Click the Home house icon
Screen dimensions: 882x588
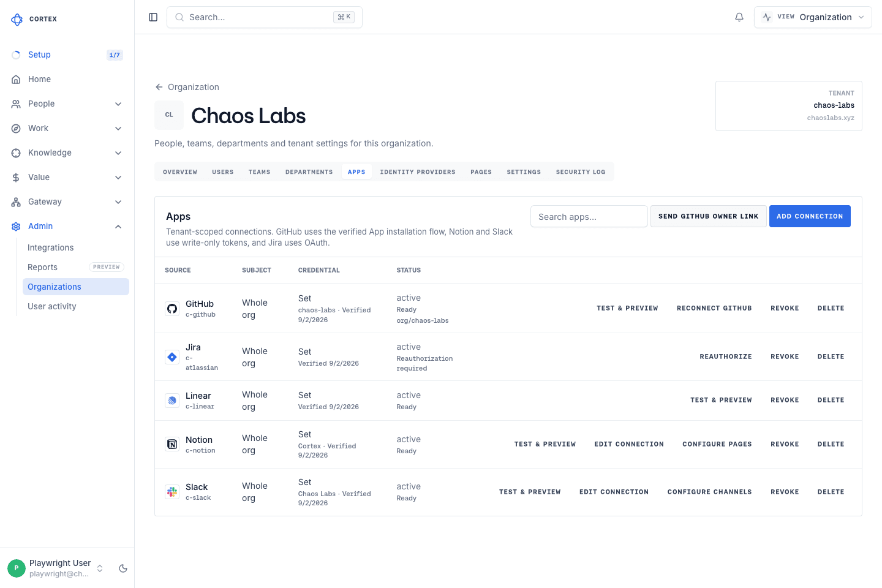click(x=16, y=79)
